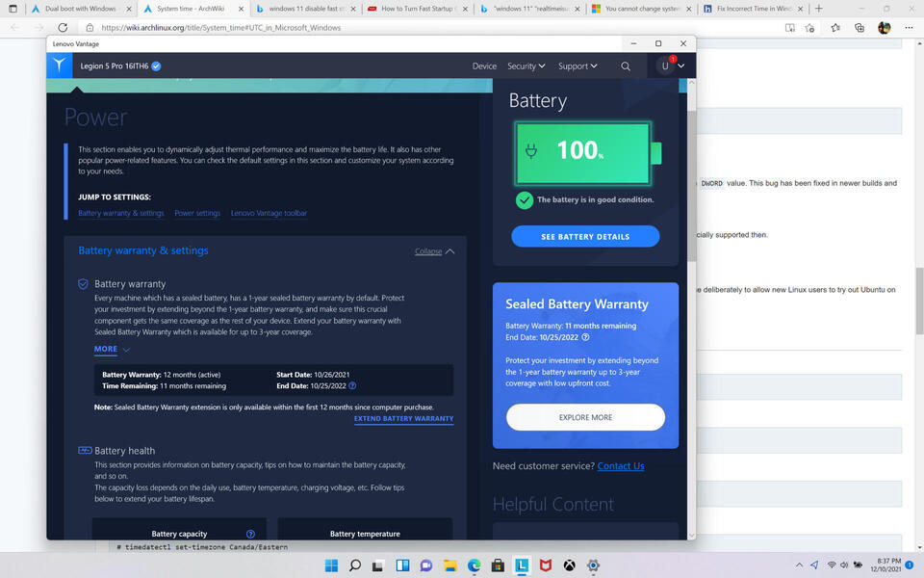Open McAfee from the taskbar
924x578 pixels.
(546, 565)
